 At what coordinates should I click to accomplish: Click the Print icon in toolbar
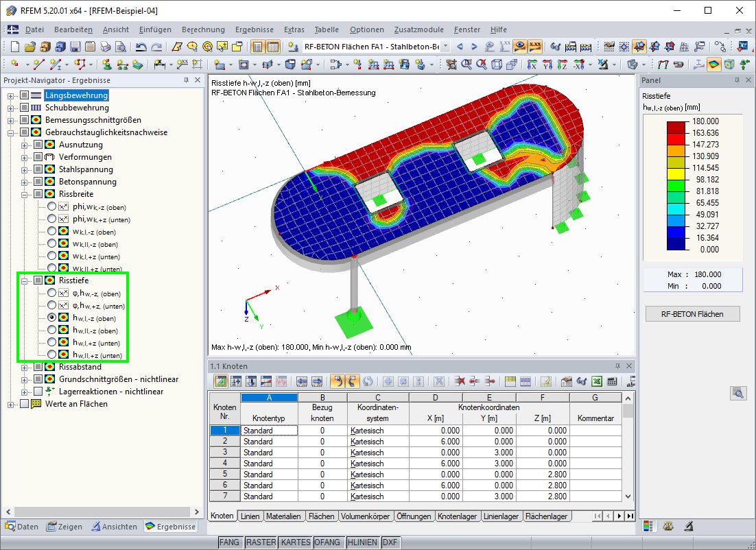[x=105, y=47]
